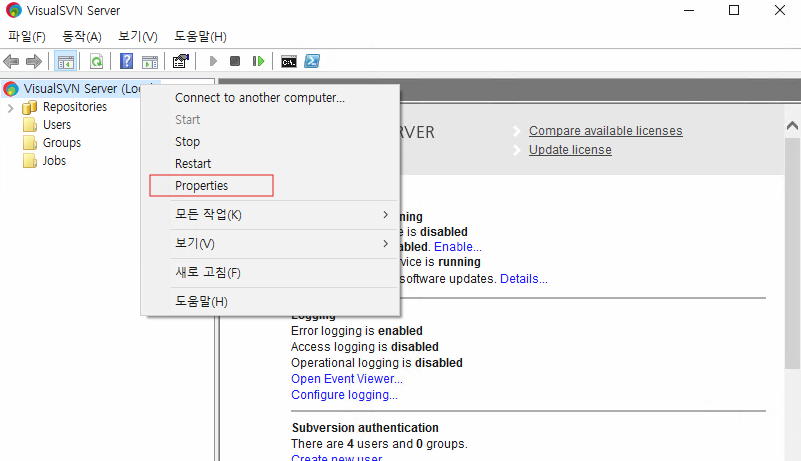The height and width of the screenshot is (461, 801).
Task: Click the Properties toolbar icon
Action: 180,61
